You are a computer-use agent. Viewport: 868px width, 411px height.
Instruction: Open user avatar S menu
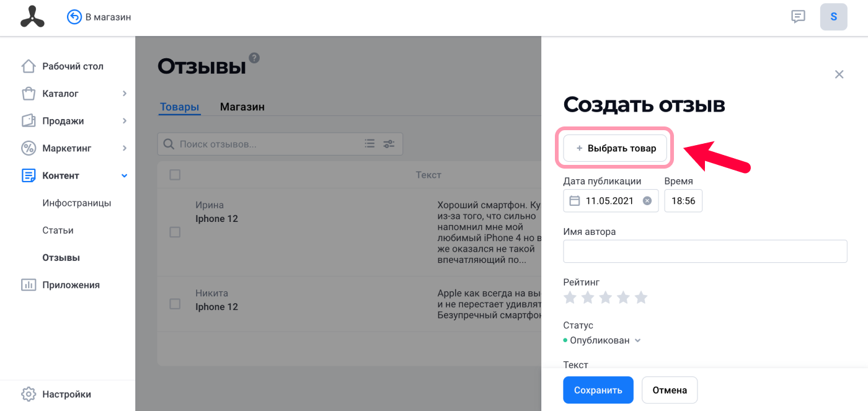pyautogui.click(x=834, y=17)
